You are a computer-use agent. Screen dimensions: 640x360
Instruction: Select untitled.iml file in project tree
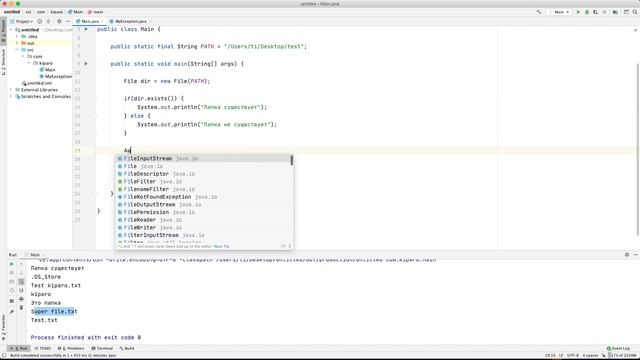point(36,83)
